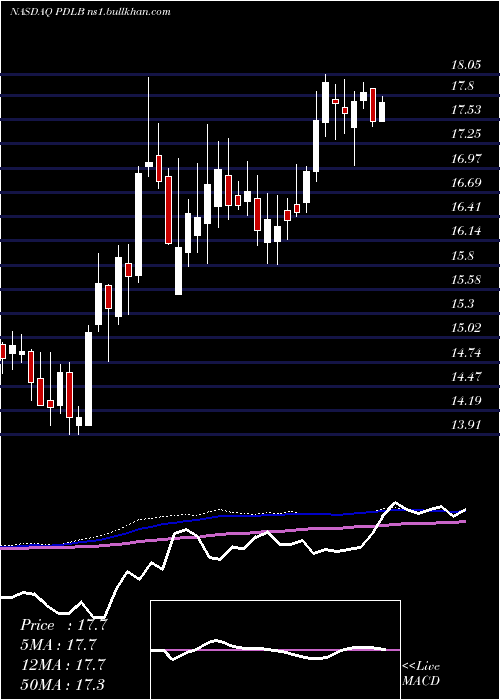500x700 pixels.
Task: Click the 15.02 price axis label
Action: [467, 328]
